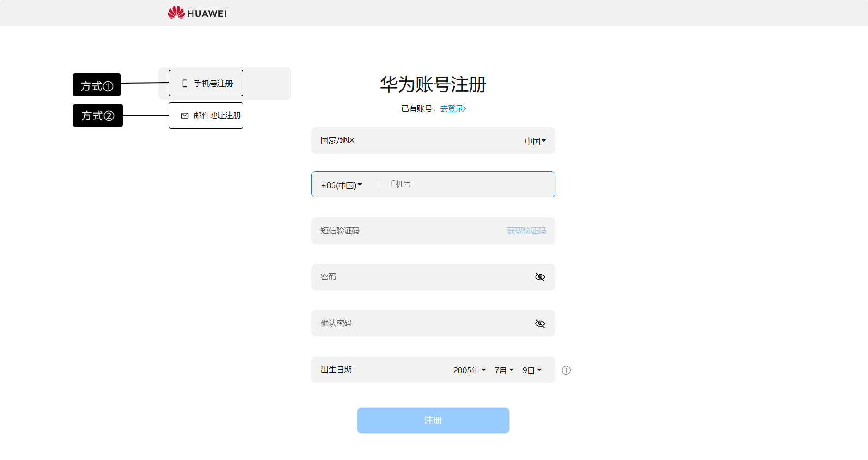The image size is (868, 460).
Task: Open the 国家/地区 country dropdown showing 中国
Action: [536, 141]
